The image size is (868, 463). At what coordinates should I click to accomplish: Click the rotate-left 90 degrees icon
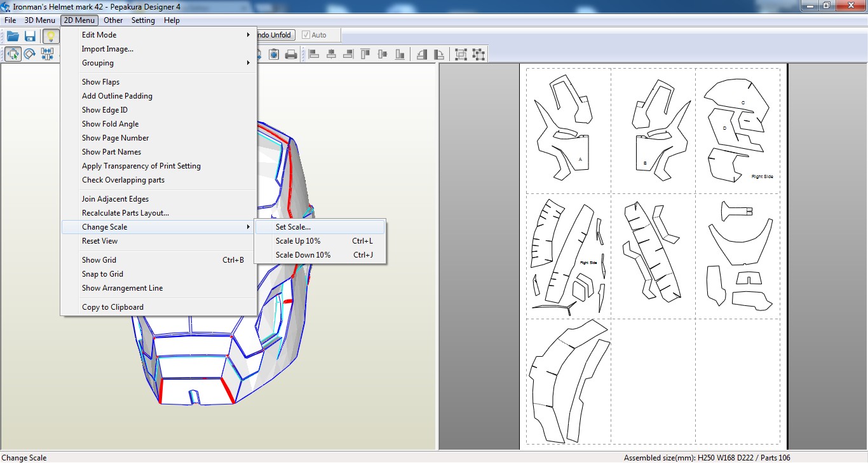click(422, 54)
